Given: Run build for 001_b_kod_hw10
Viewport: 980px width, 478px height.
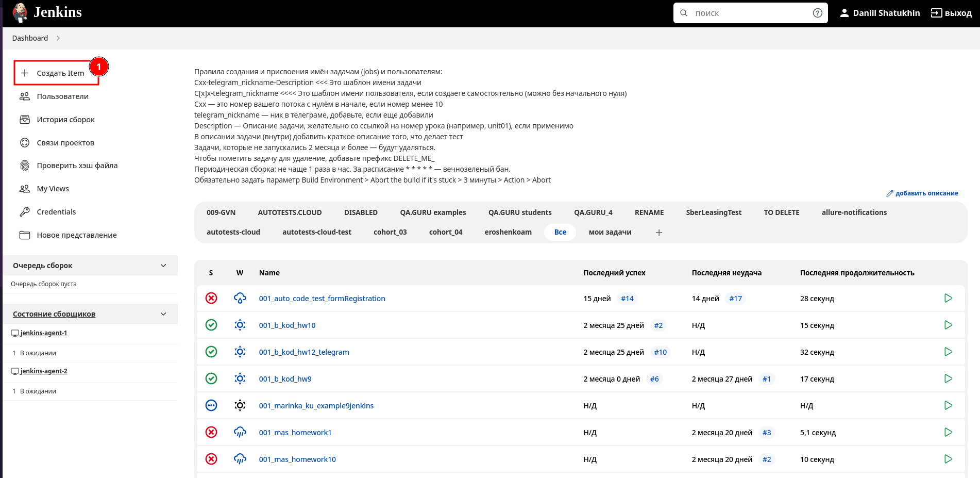Looking at the screenshot, I should coord(948,325).
